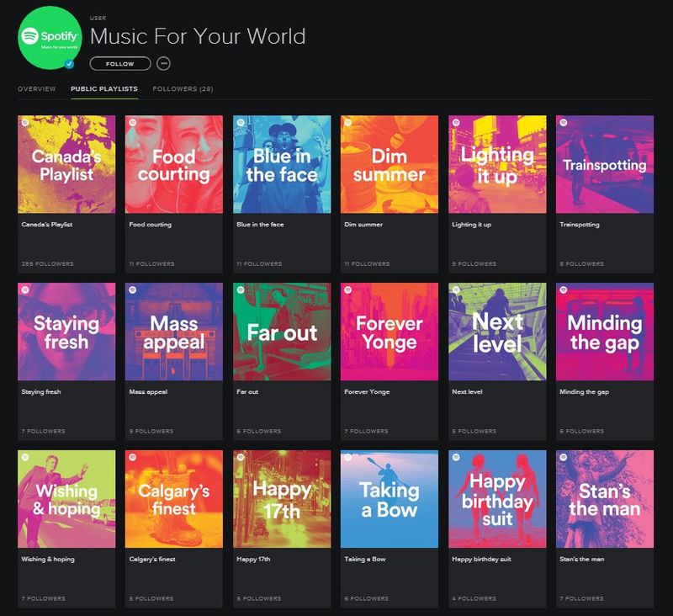The height and width of the screenshot is (616, 673).
Task: Click the Lighting it up title link
Action: click(x=472, y=225)
